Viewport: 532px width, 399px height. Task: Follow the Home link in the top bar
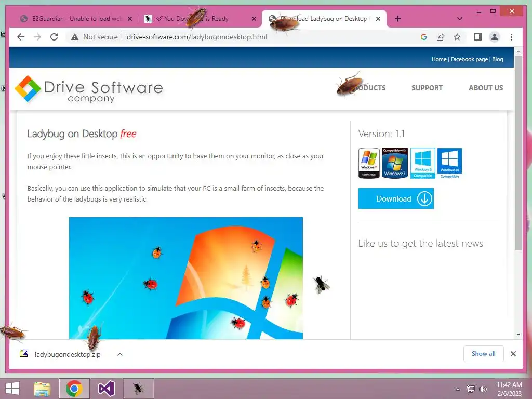[438, 59]
